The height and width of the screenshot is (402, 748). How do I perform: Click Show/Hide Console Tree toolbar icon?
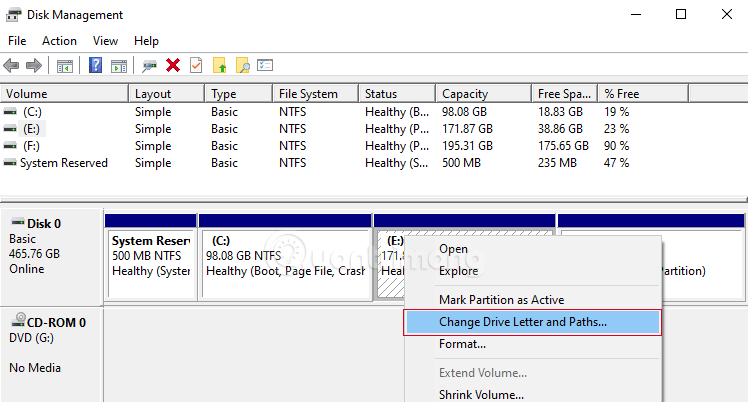(x=64, y=66)
